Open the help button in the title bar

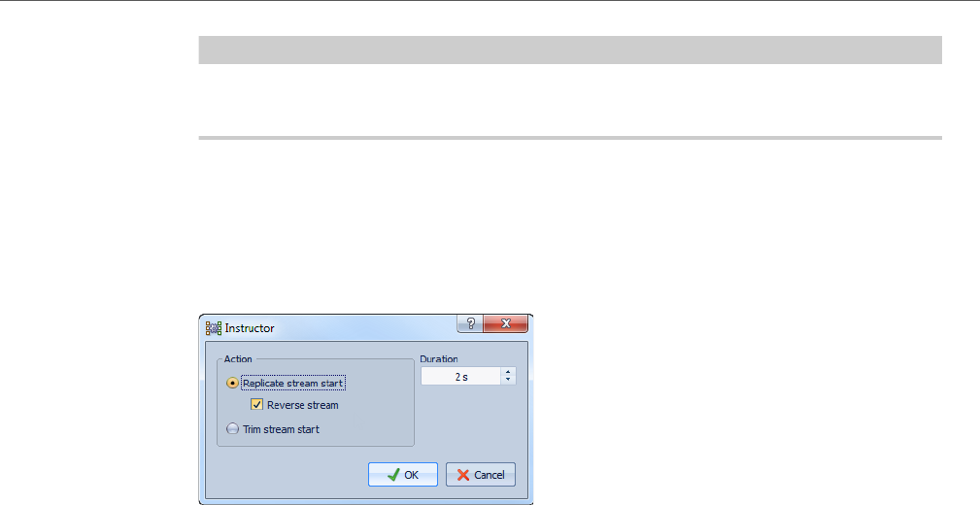471,323
